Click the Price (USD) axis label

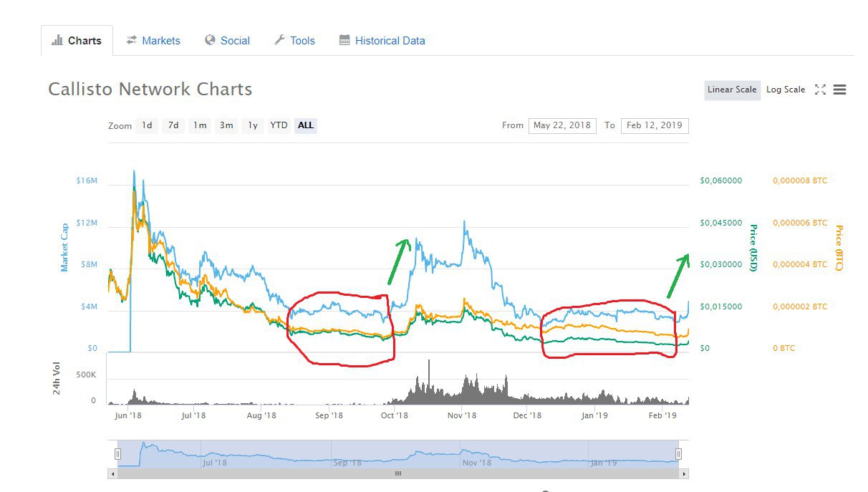[x=753, y=248]
